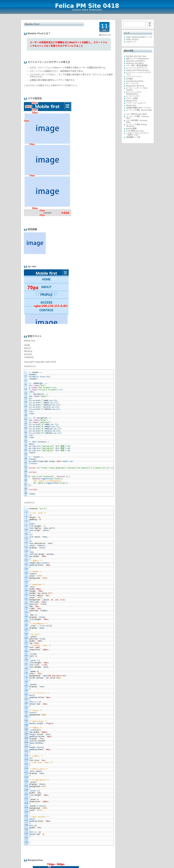Click the folder icon beside html-css
The height and width of the screenshot is (868, 174).
pyautogui.click(x=100, y=35)
